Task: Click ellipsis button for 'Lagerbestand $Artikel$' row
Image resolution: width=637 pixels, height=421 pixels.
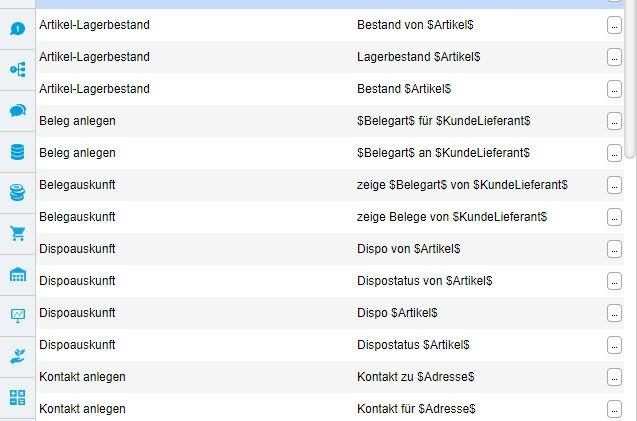Action: tap(614, 57)
